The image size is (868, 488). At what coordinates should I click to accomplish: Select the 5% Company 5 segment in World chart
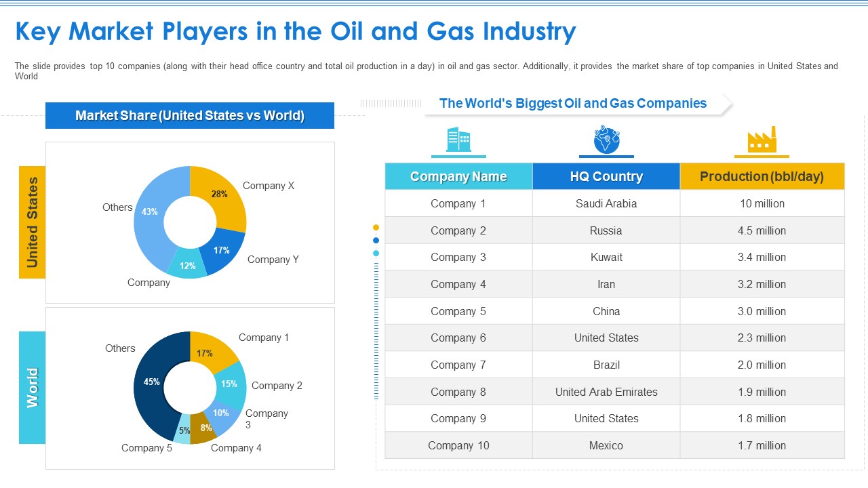[x=183, y=432]
